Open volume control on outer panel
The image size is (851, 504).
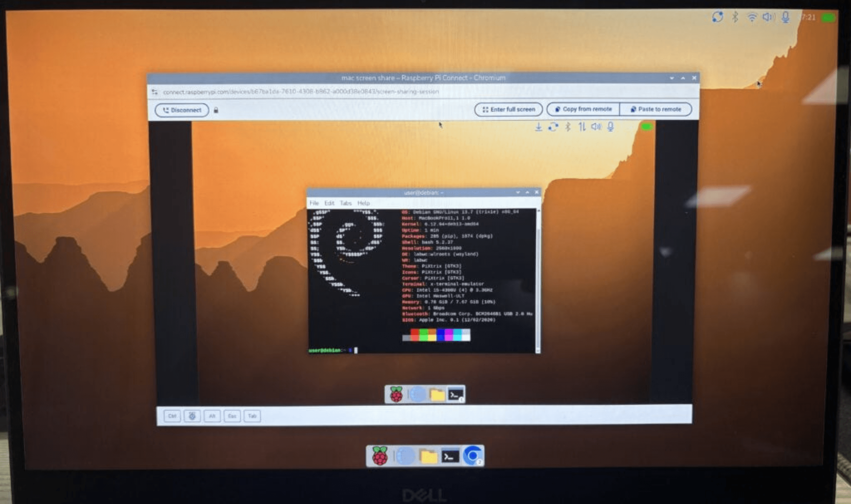(x=768, y=17)
